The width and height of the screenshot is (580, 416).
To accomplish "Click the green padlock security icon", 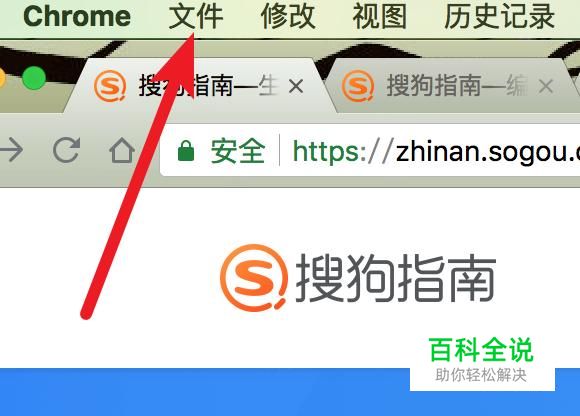I will [186, 151].
